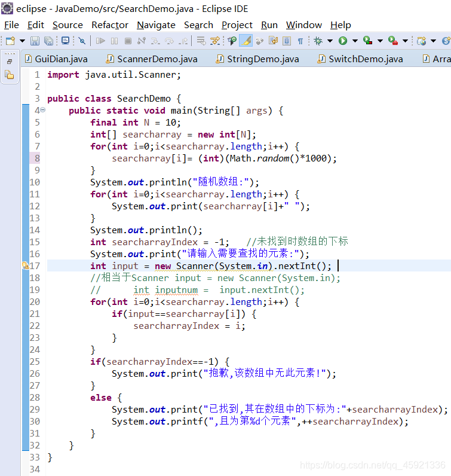Click 'import java.util.Scanner;' on line 1
The height and width of the screenshot is (476, 451).
114,75
